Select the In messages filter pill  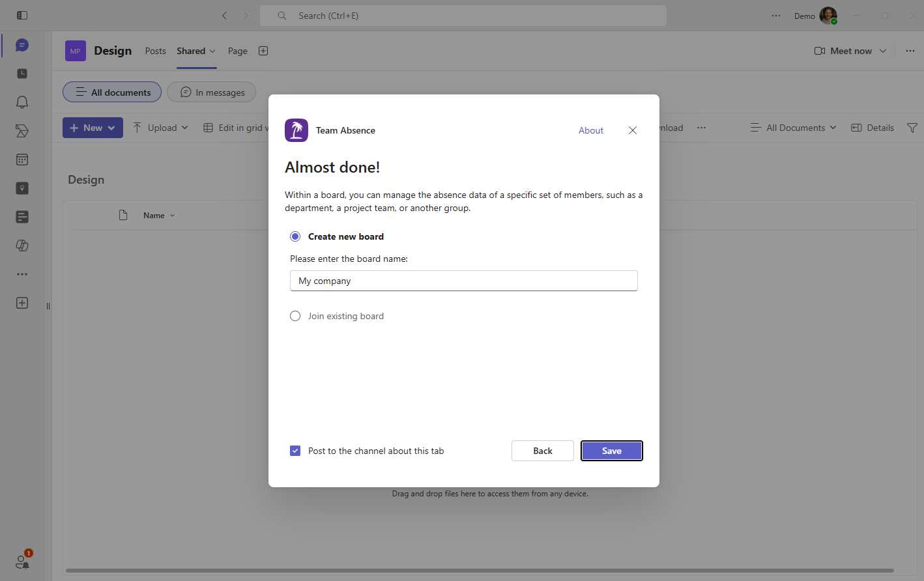[x=212, y=92]
